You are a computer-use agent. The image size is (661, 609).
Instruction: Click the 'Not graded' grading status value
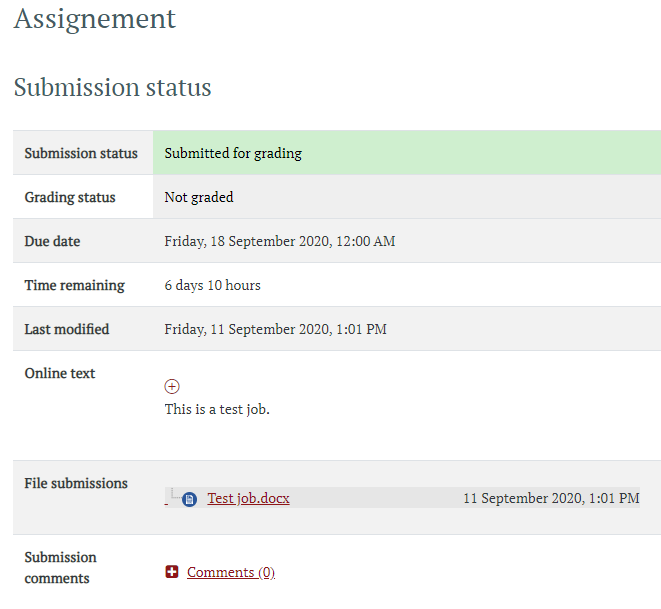click(199, 197)
